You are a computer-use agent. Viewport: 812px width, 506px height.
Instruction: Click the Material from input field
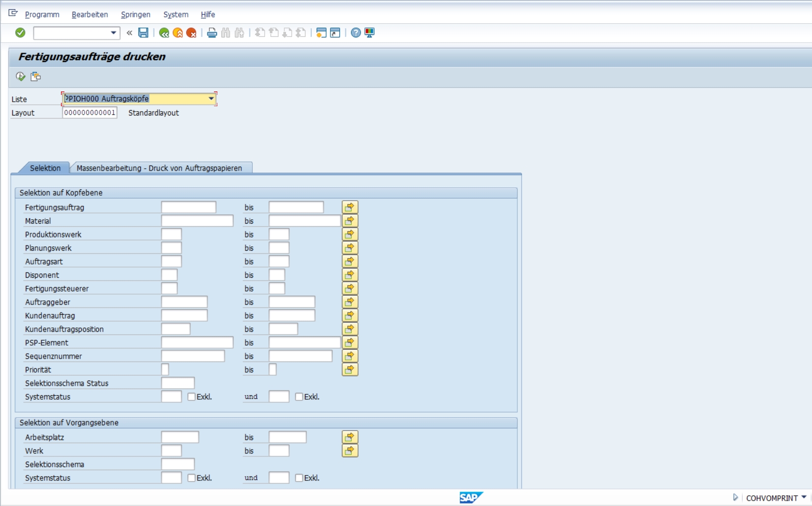[x=197, y=221]
